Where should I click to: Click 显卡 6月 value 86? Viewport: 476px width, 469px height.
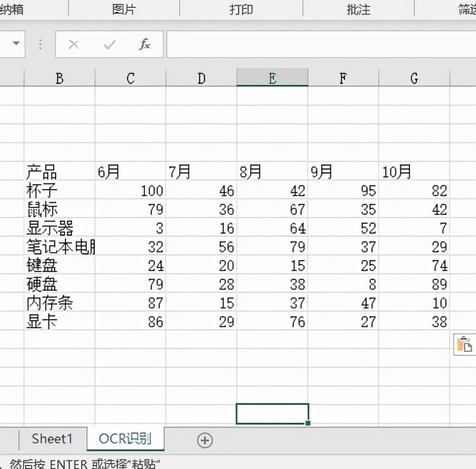pos(130,321)
